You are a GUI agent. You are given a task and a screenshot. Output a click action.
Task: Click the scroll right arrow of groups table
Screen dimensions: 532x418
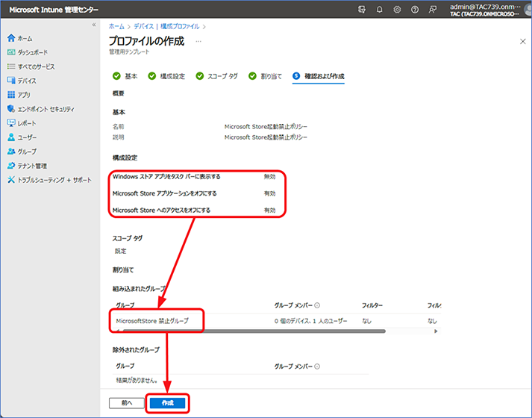[x=436, y=331]
